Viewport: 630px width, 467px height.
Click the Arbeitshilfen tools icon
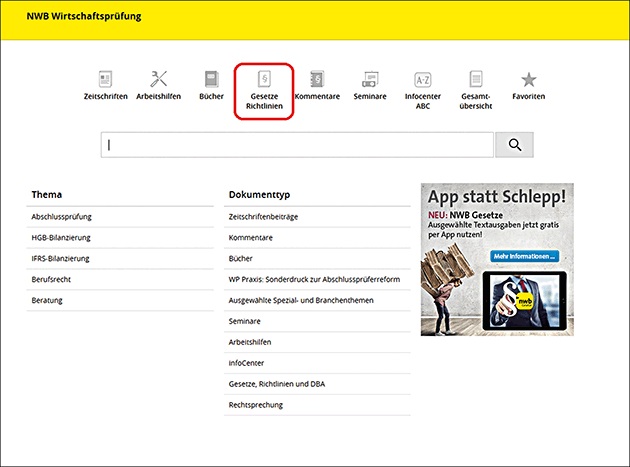(x=158, y=79)
